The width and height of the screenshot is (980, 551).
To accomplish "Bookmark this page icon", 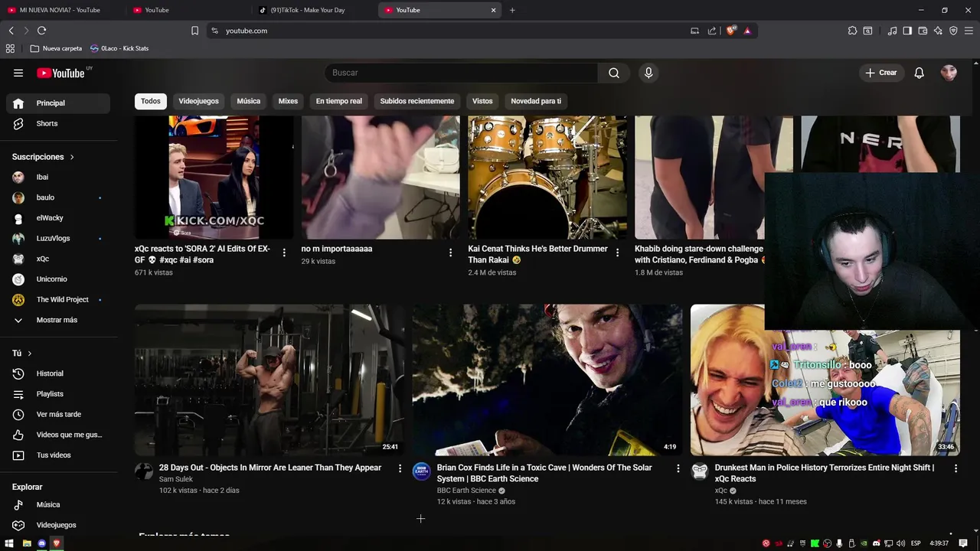I will (x=194, y=31).
